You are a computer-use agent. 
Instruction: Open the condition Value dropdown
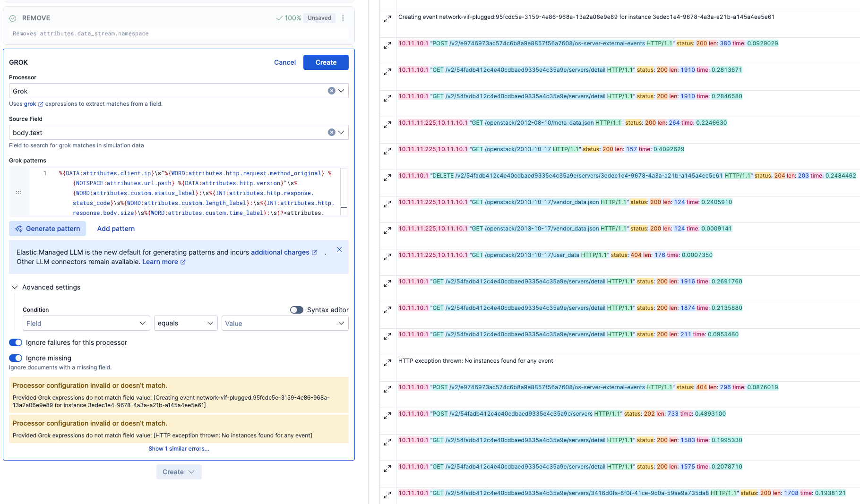click(x=285, y=323)
